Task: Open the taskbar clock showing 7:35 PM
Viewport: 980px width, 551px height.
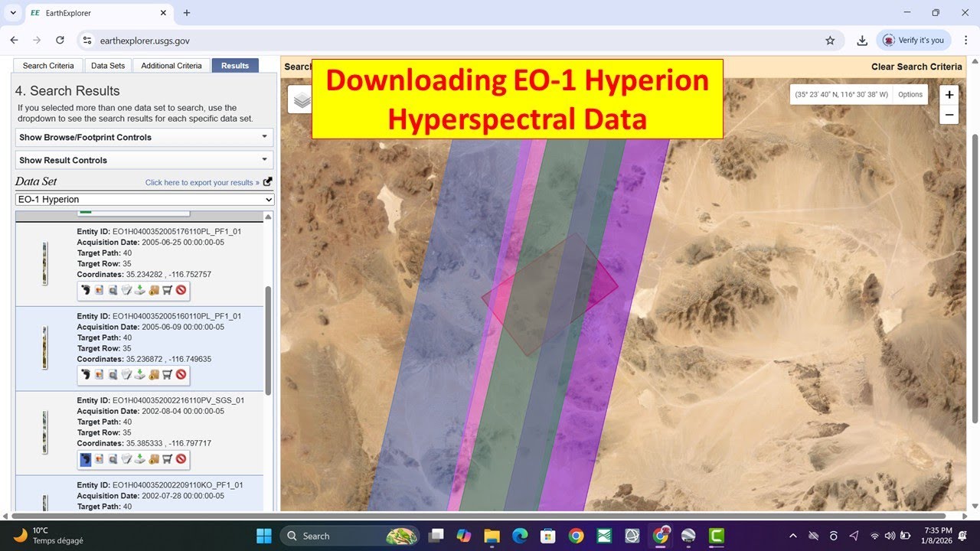Action: [x=938, y=536]
